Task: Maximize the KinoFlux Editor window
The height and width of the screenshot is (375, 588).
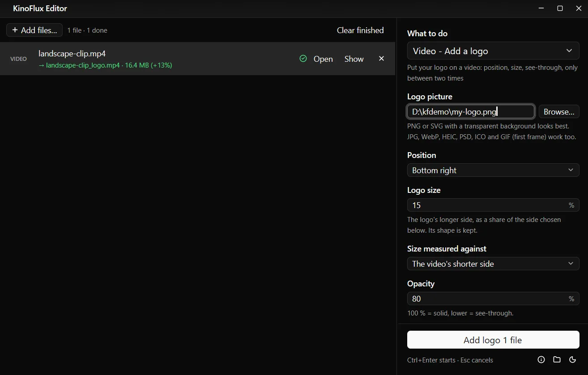Action: tap(560, 9)
